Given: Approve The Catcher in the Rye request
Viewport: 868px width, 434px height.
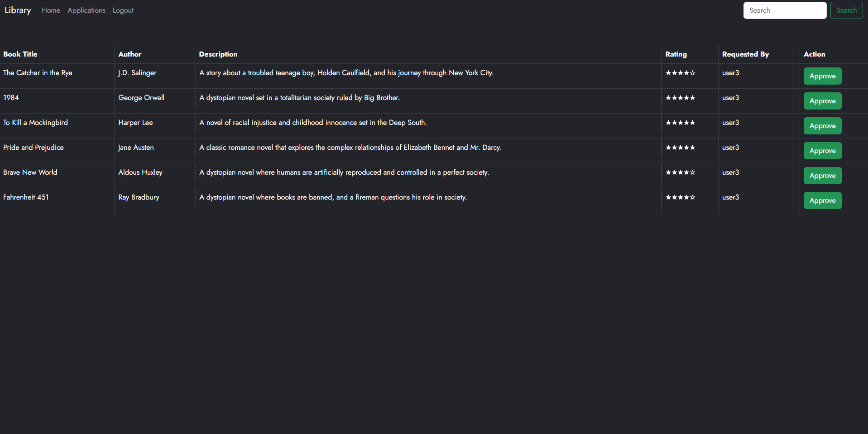Looking at the screenshot, I should (822, 76).
